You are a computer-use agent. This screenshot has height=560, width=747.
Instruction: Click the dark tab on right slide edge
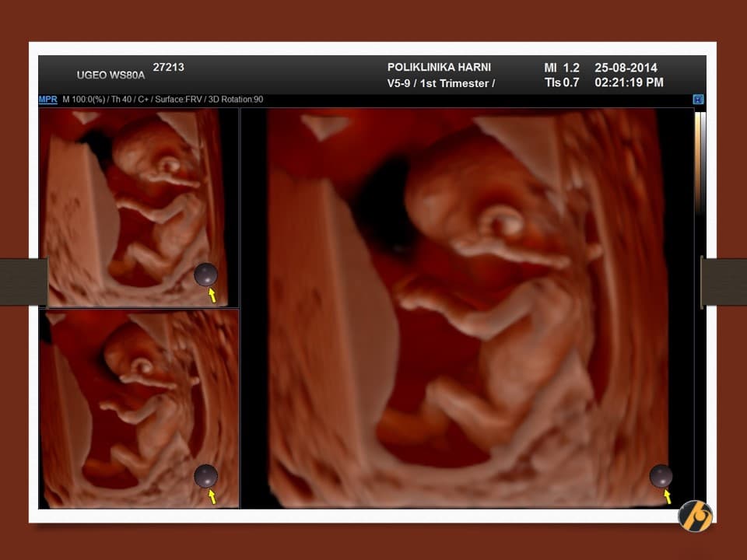click(x=724, y=282)
